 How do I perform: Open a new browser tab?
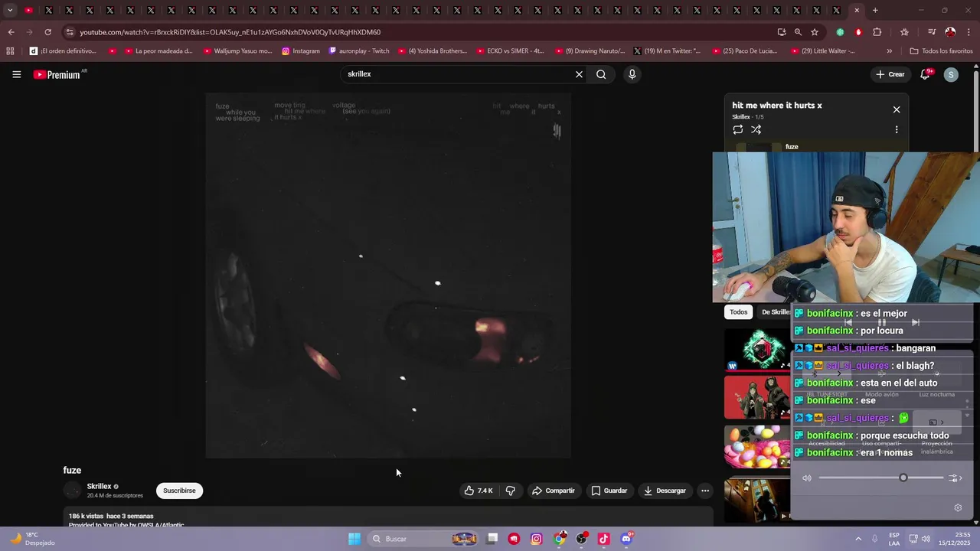[x=875, y=10]
